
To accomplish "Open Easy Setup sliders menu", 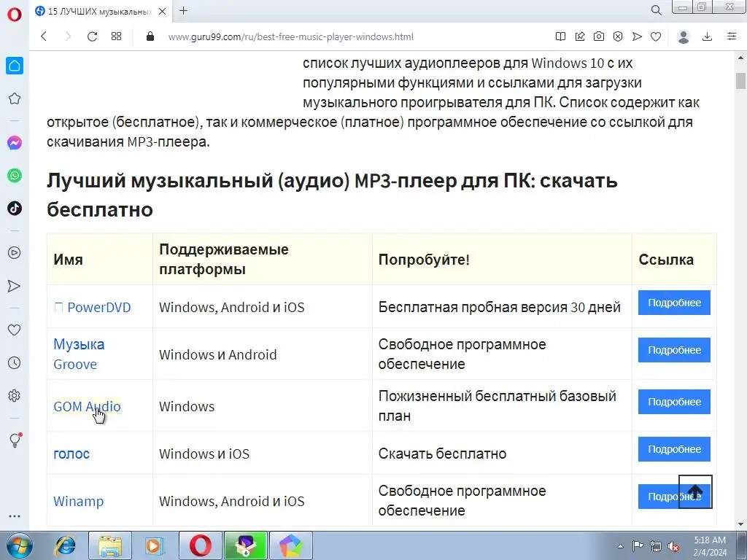I will click(732, 36).
